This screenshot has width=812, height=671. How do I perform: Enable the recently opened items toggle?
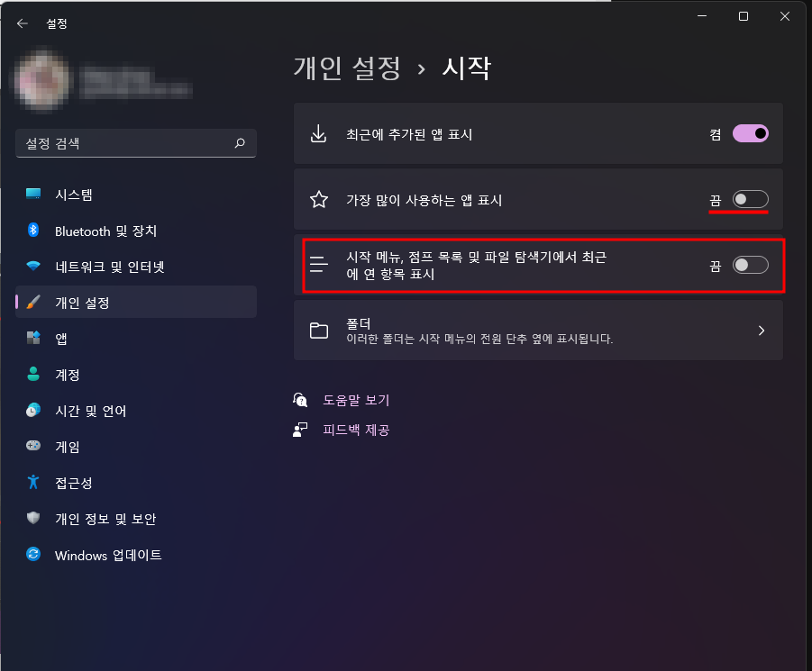751,265
